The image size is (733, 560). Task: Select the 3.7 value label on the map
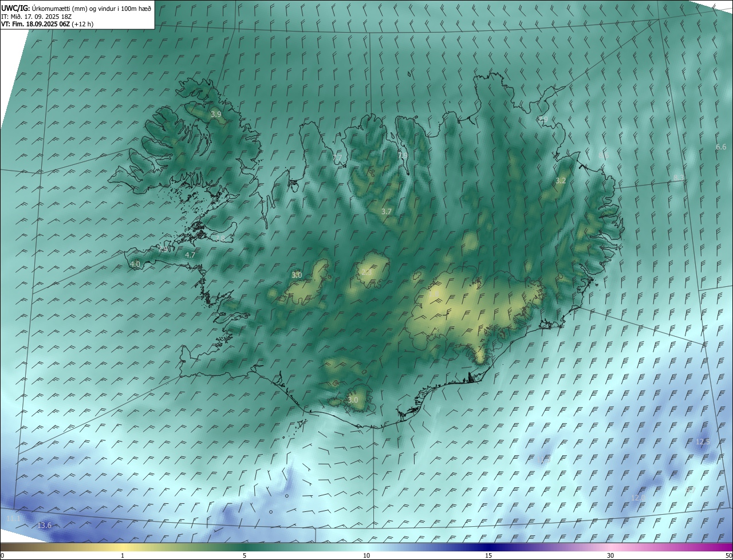pyautogui.click(x=387, y=211)
